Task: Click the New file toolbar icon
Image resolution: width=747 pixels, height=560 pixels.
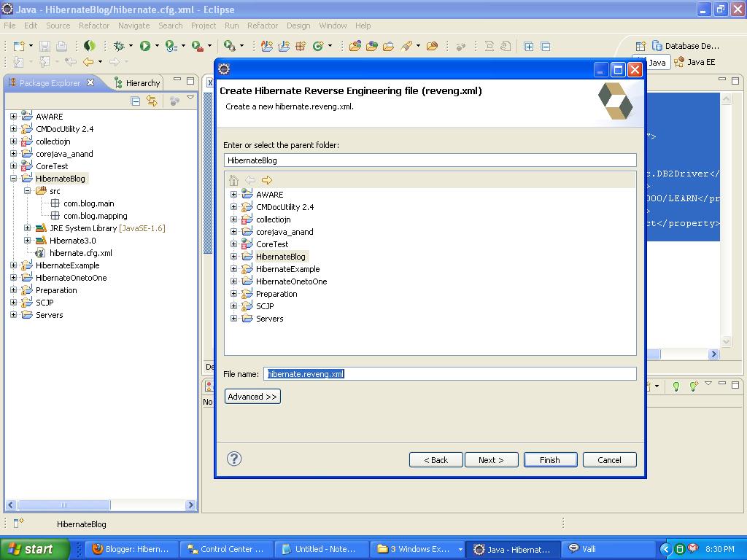Action: coord(19,46)
